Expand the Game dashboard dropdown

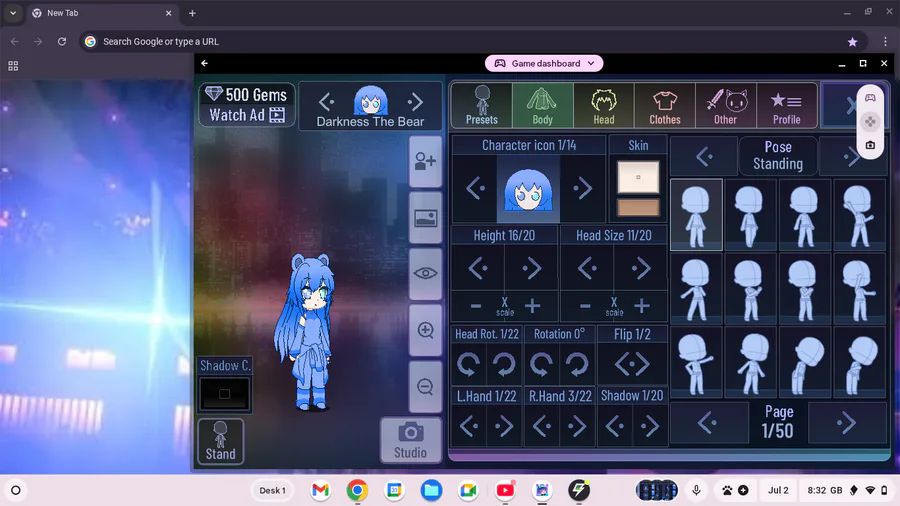[544, 63]
